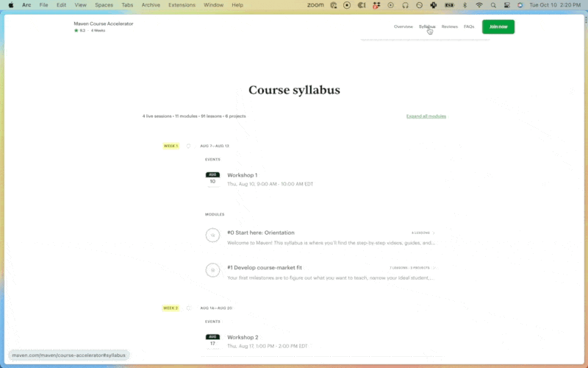The width and height of the screenshot is (588, 368).
Task: Click Expand all modules link
Action: tap(426, 116)
